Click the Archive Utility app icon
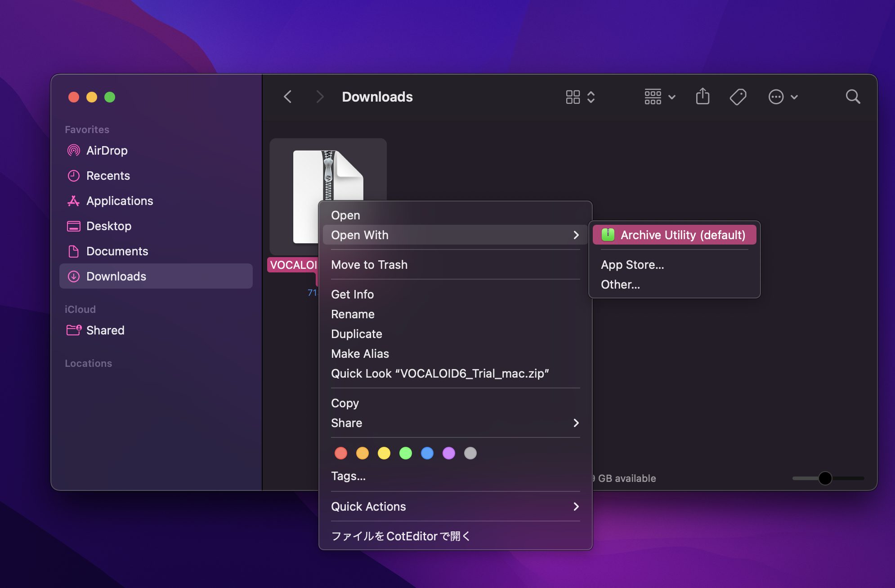 [x=608, y=235]
